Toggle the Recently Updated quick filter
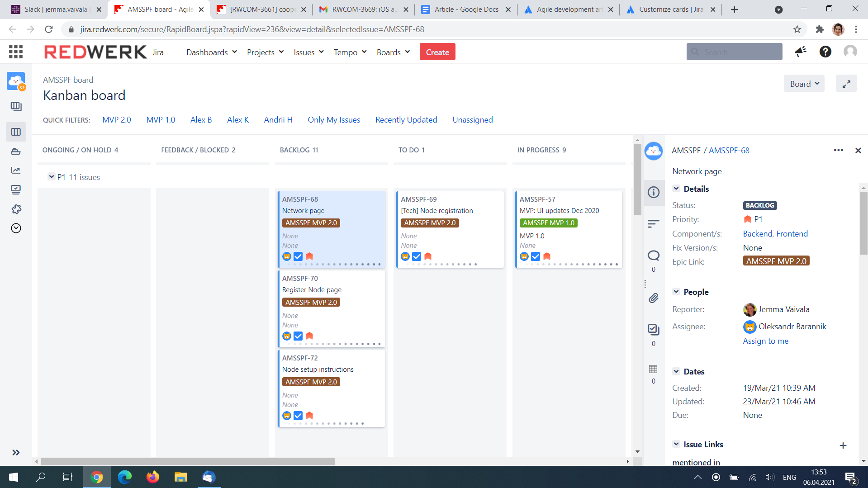This screenshot has width=868, height=488. [x=406, y=120]
